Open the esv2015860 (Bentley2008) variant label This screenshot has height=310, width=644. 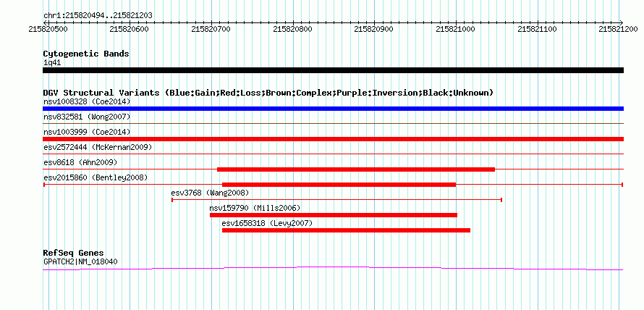pos(96,177)
